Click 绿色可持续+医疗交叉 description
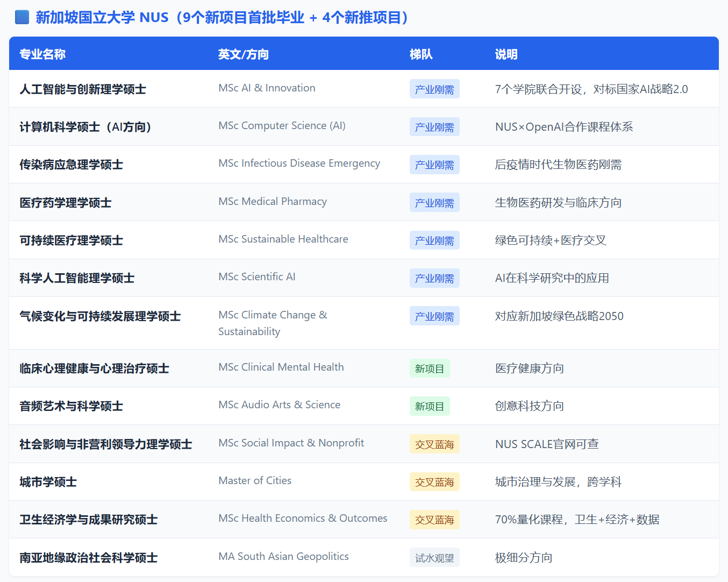This screenshot has height=582, width=728. coord(551,240)
